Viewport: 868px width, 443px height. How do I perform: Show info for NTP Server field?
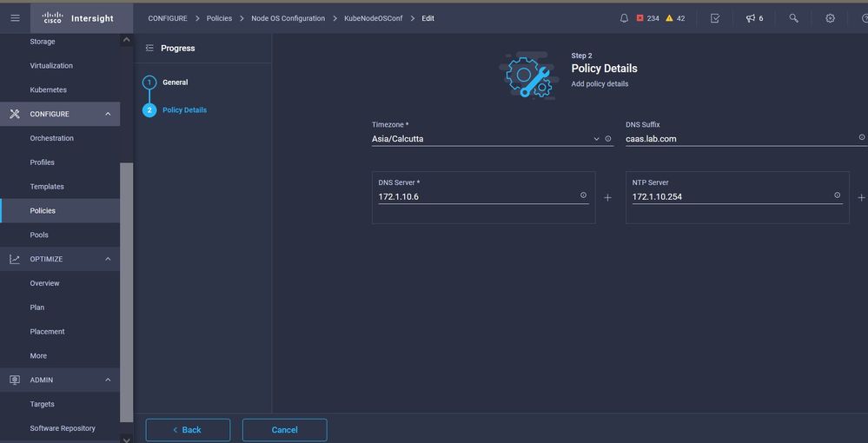[x=837, y=195]
